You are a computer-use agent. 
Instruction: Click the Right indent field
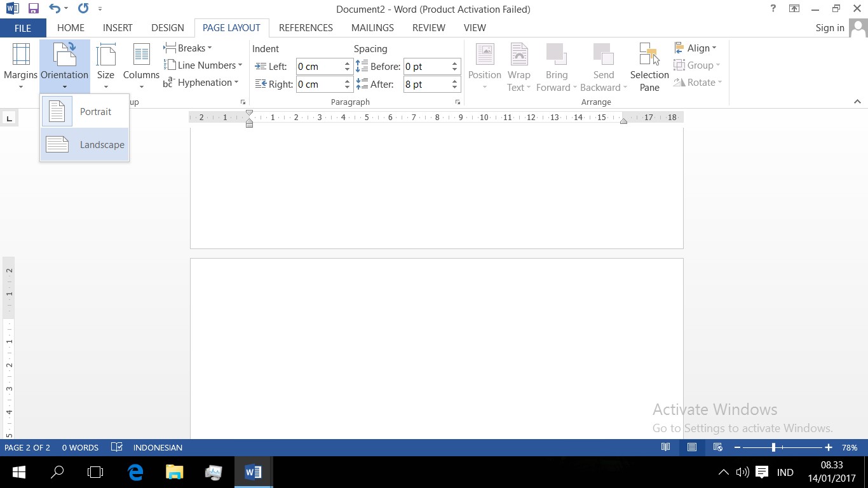[x=320, y=85]
